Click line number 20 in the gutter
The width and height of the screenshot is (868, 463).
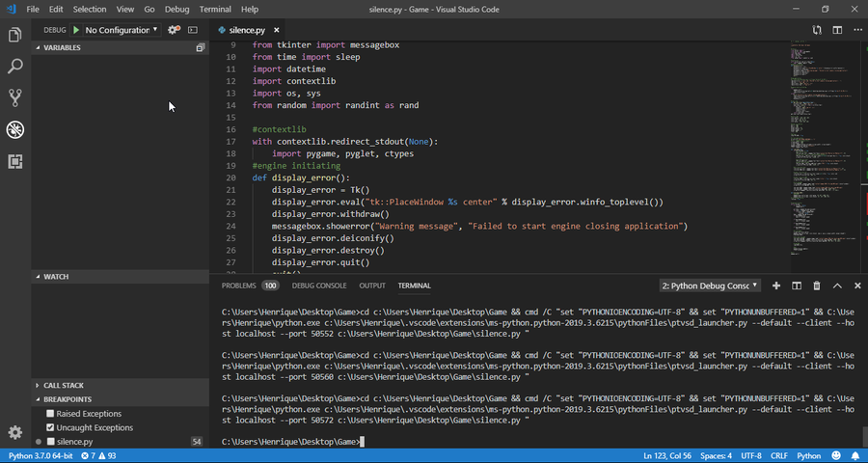231,177
